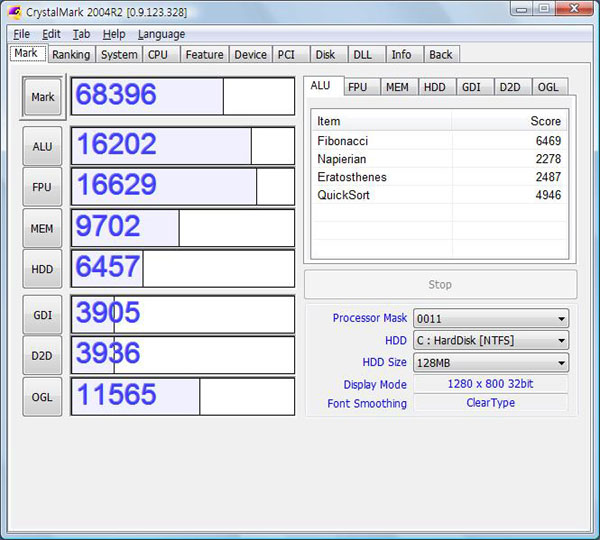Show HDD results detail tab
The height and width of the screenshot is (540, 600).
pyautogui.click(x=435, y=87)
